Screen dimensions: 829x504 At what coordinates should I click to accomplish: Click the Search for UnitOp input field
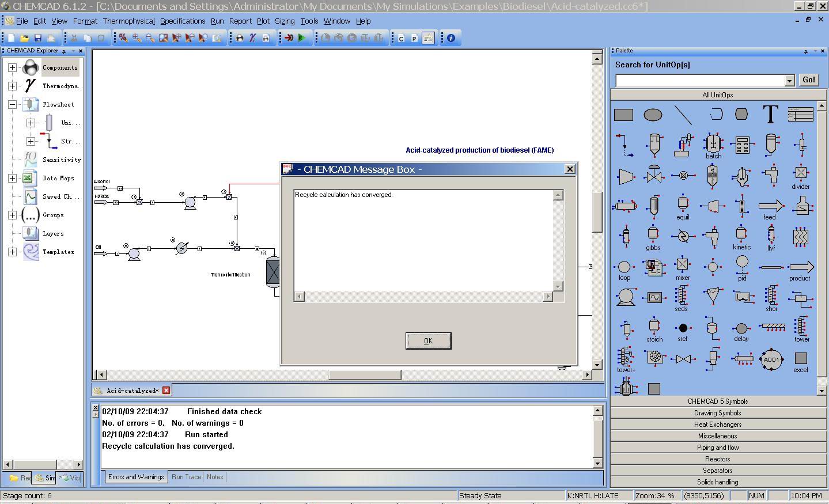click(700, 81)
